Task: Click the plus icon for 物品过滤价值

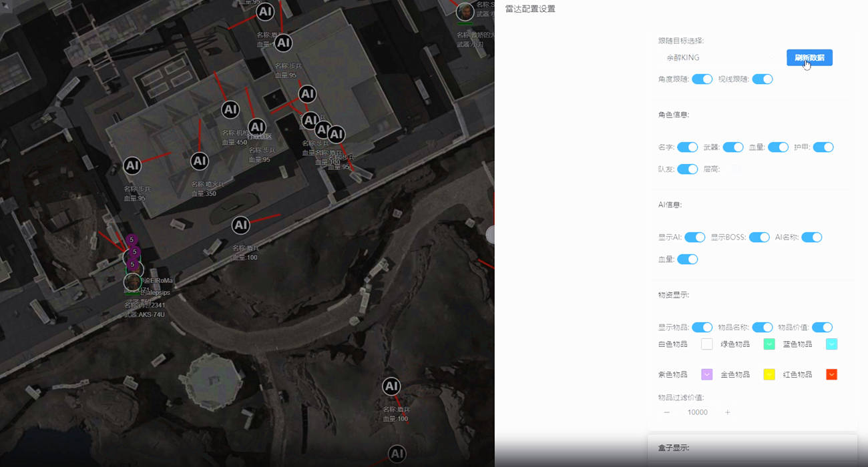Action: [727, 412]
